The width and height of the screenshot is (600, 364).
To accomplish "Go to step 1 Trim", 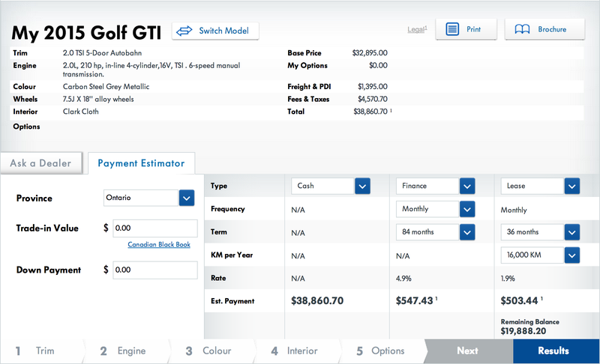I will coord(41,351).
